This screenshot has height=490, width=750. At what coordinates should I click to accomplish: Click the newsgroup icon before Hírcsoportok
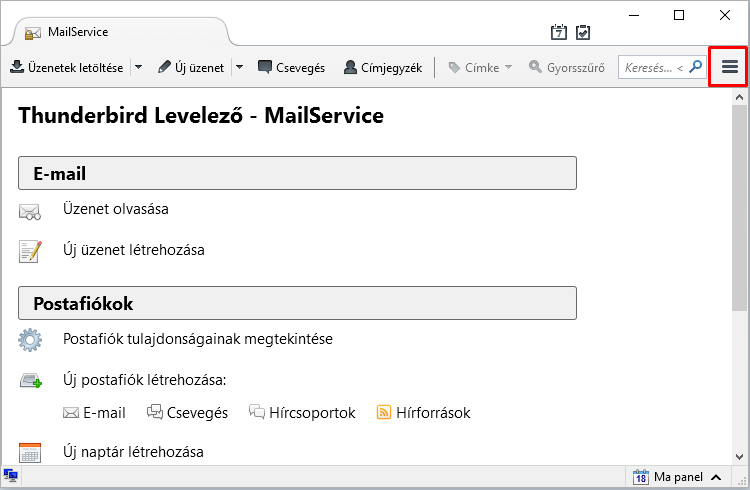pyautogui.click(x=257, y=412)
